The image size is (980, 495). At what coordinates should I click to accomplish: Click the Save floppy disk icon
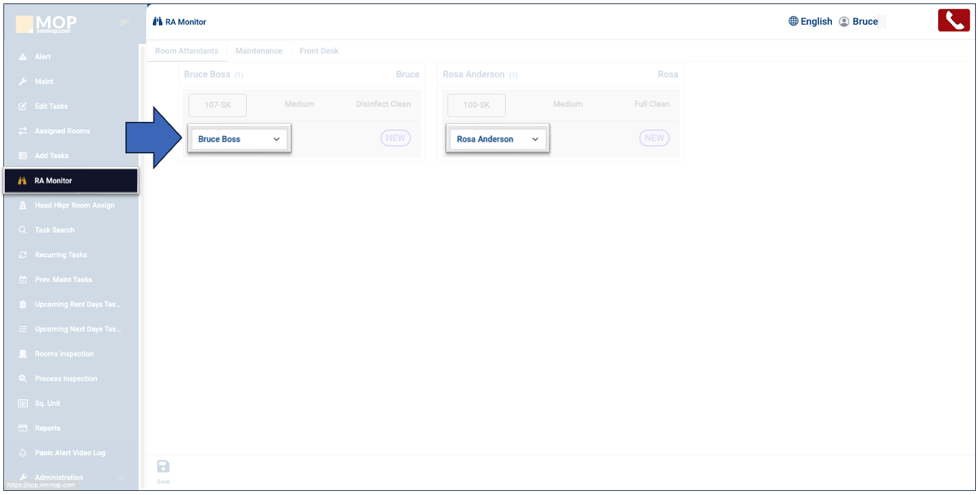[x=163, y=467]
